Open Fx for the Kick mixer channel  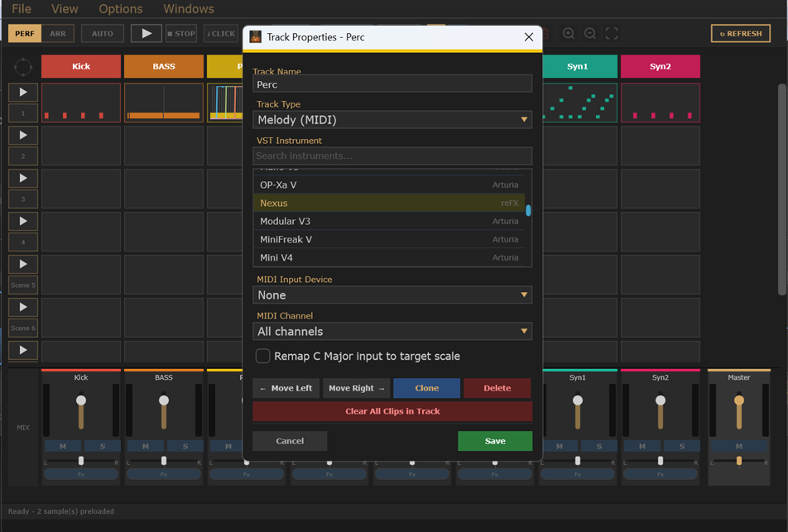pos(81,474)
